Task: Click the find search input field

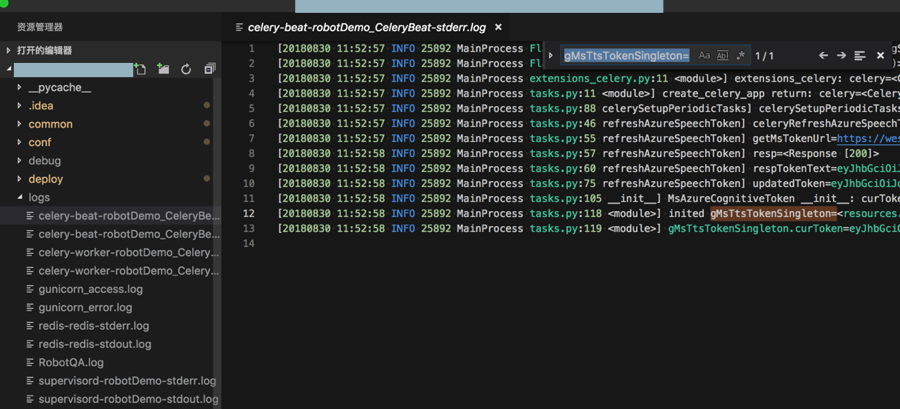Action: tap(626, 56)
